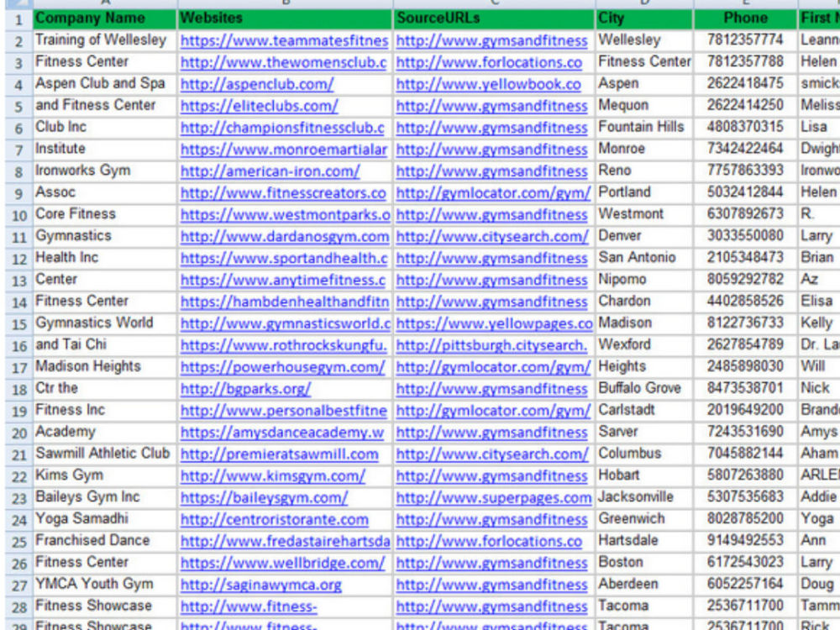The width and height of the screenshot is (840, 630).
Task: Open the centroristorante.com link
Action: (275, 520)
